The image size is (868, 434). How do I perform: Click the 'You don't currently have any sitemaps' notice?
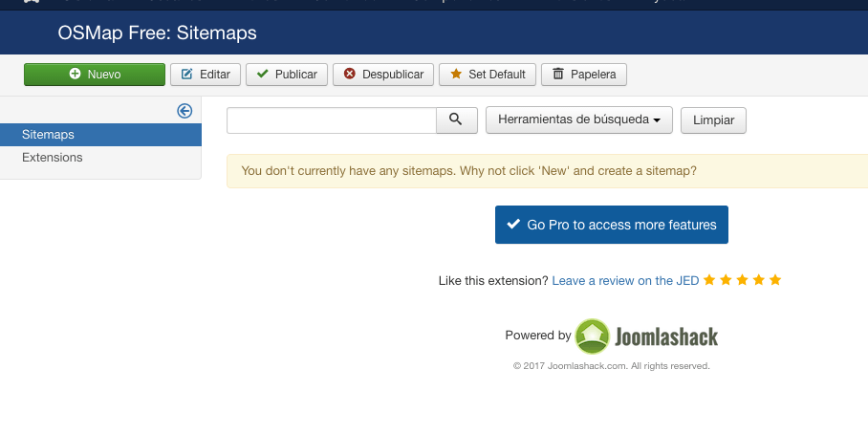tap(548, 171)
